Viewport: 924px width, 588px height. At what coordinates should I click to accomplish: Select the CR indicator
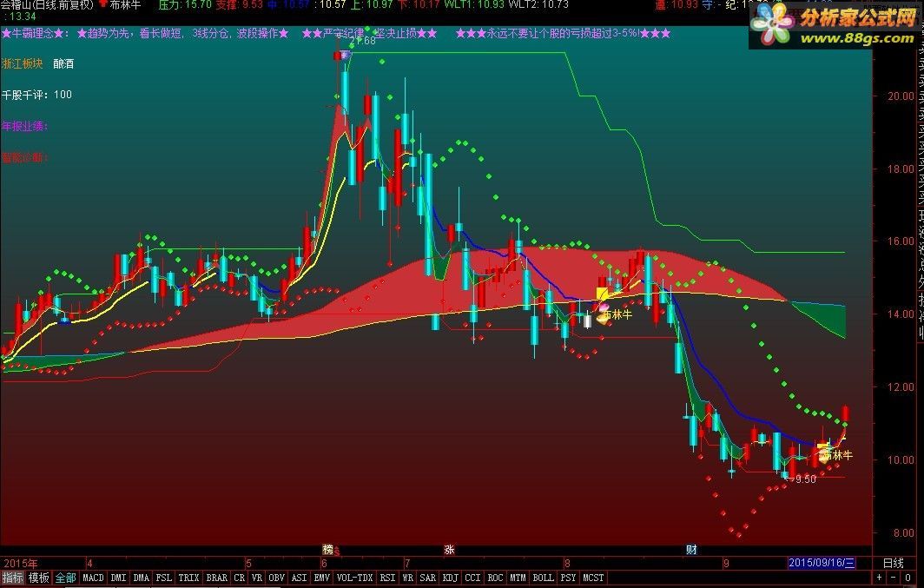[240, 578]
